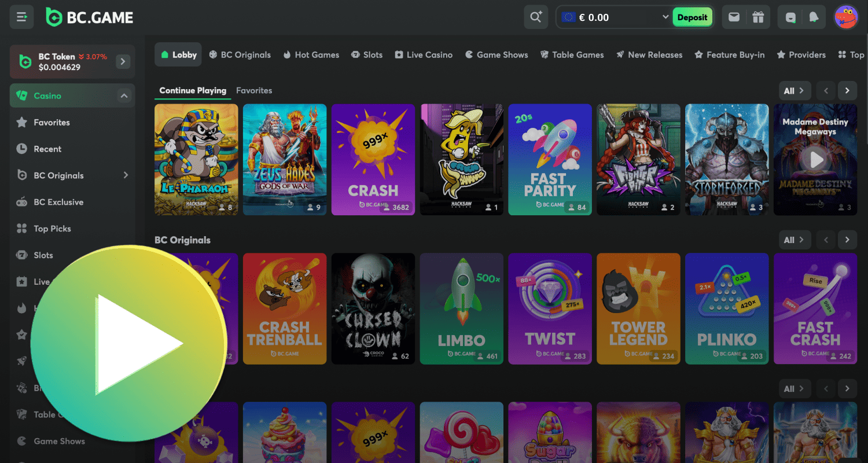Open the Fighter Pit game thumbnail

coord(639,160)
